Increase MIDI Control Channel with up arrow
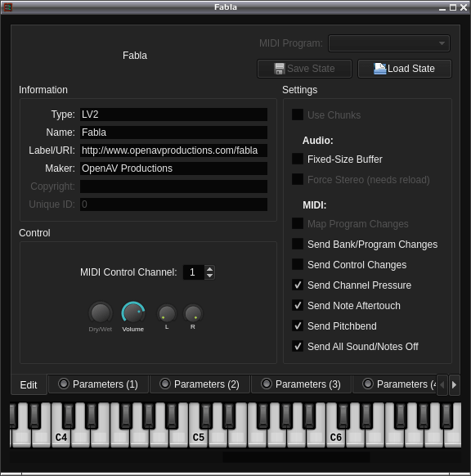The image size is (471, 476). click(209, 268)
